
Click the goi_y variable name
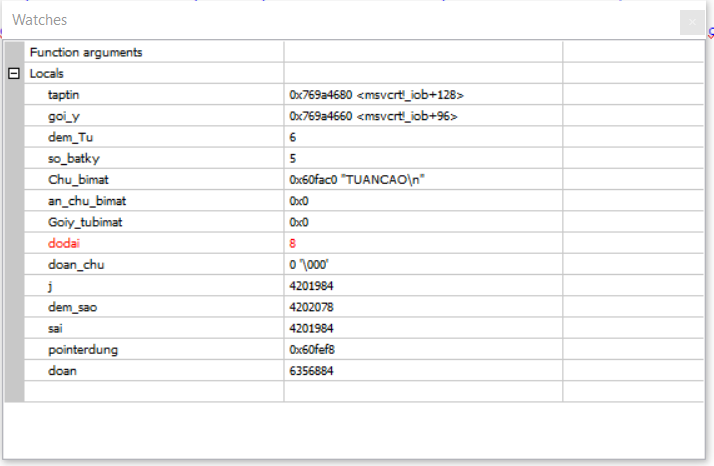[64, 116]
